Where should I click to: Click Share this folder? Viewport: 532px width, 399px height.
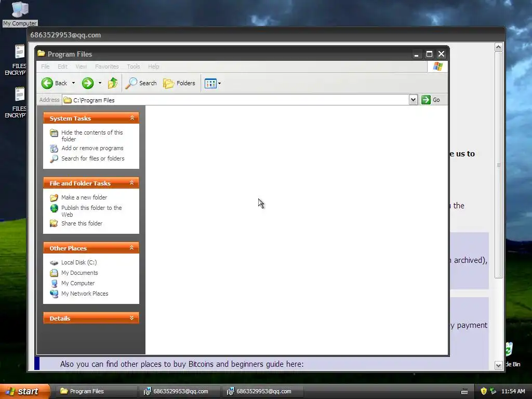[x=82, y=223]
